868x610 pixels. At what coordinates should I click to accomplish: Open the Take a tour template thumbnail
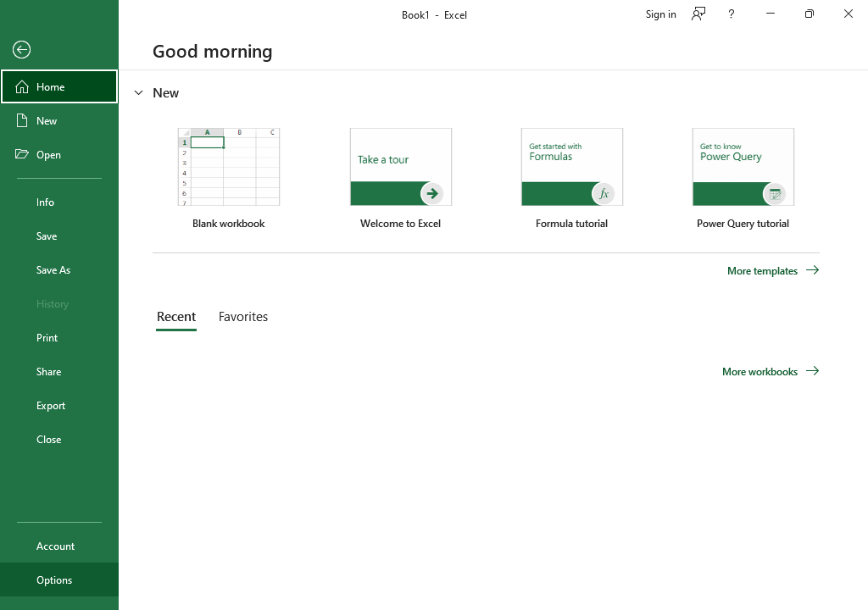point(401,167)
